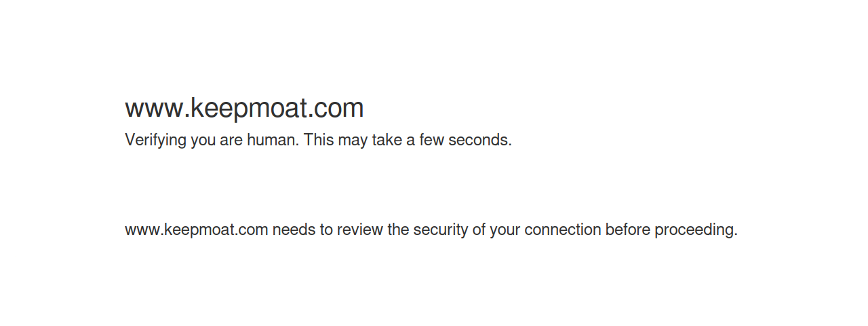Click the 'www.' start of the large heading

pos(157,109)
